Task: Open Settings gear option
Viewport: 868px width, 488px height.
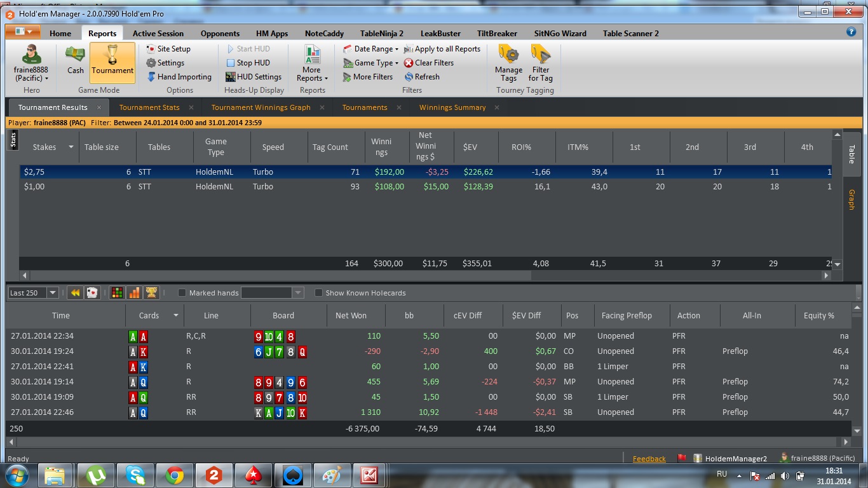Action: (165, 63)
